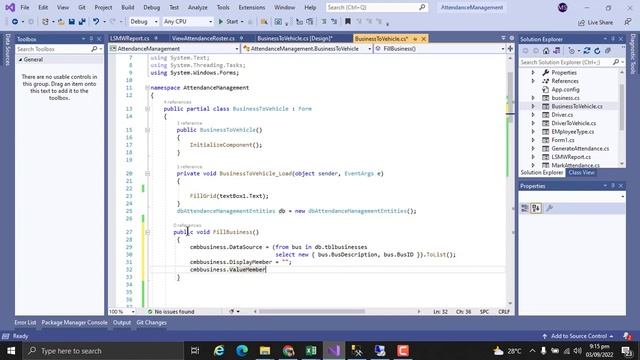Screen dimensions: 640x360
Task: Click Add to Source Control
Action: point(578,336)
